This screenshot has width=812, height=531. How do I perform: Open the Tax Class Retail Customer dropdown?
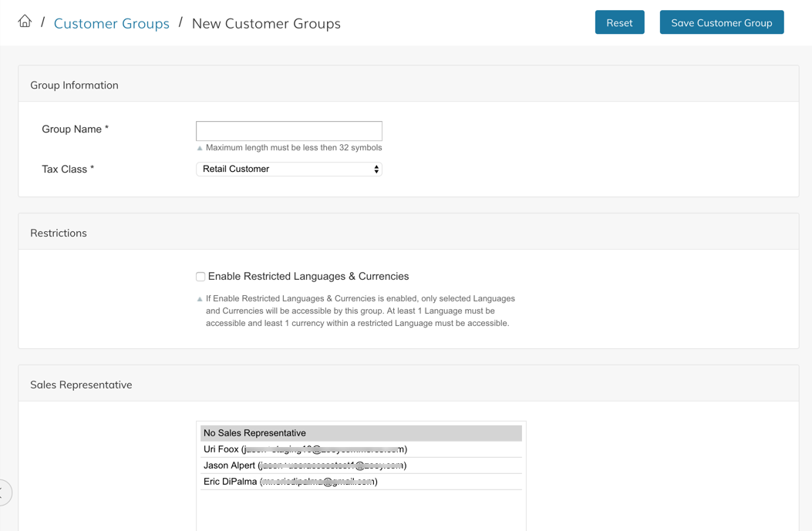[288, 169]
